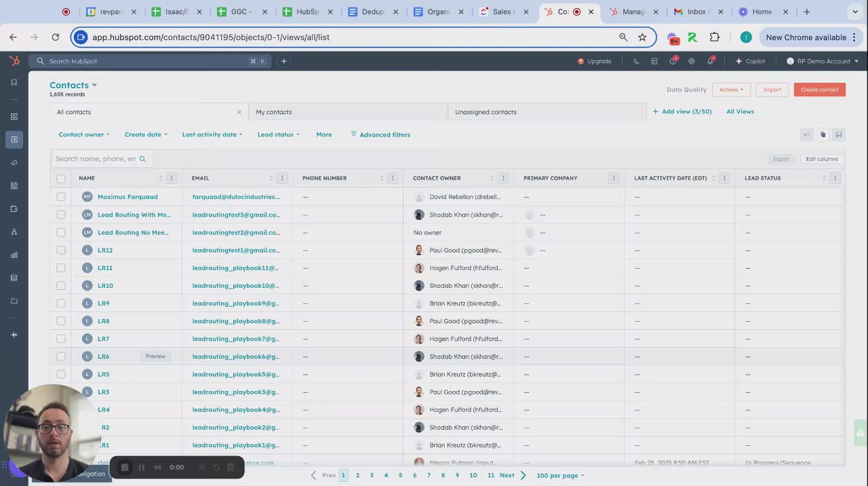Check the box for LR10

[x=61, y=285]
